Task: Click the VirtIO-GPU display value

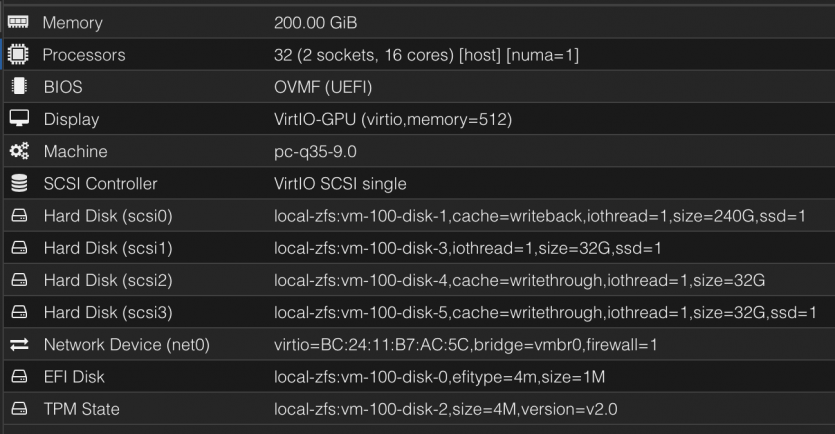Action: [393, 119]
